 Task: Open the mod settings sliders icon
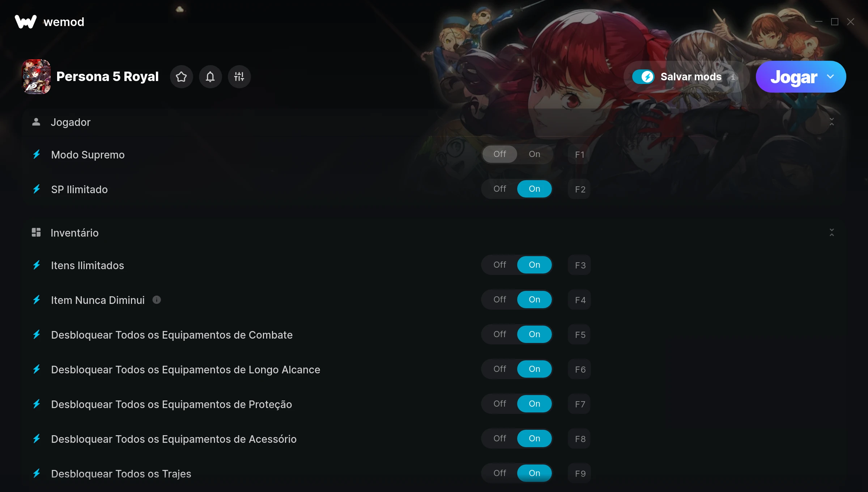[x=239, y=77]
